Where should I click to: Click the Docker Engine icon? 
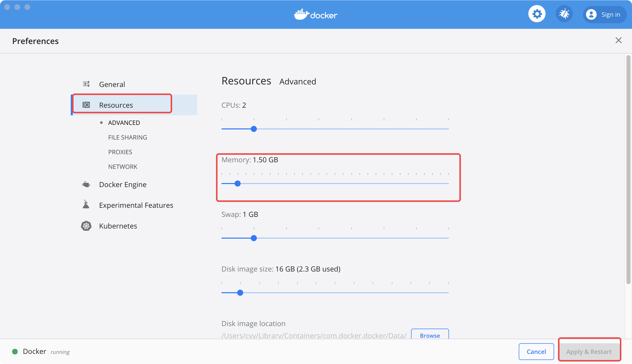point(86,185)
